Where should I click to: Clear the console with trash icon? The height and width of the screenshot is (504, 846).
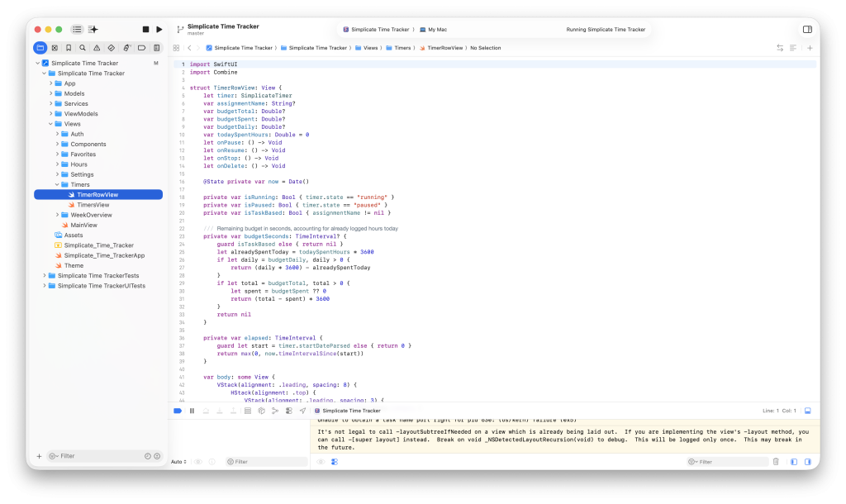click(x=776, y=461)
